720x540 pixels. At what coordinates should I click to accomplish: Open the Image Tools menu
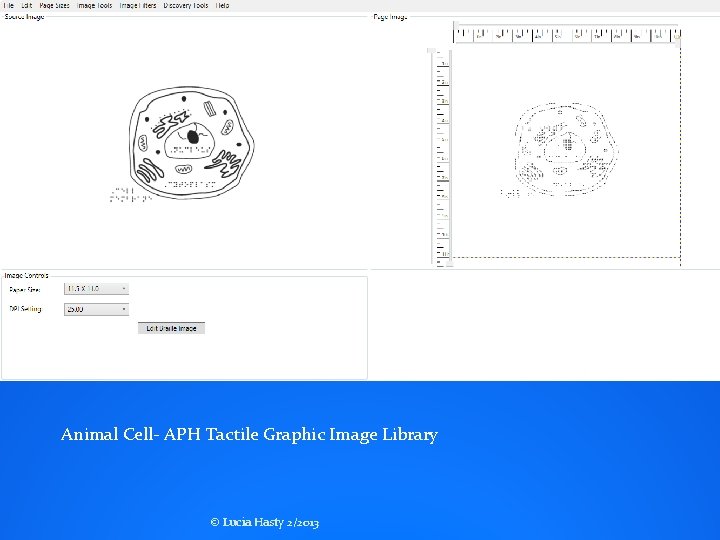click(94, 6)
